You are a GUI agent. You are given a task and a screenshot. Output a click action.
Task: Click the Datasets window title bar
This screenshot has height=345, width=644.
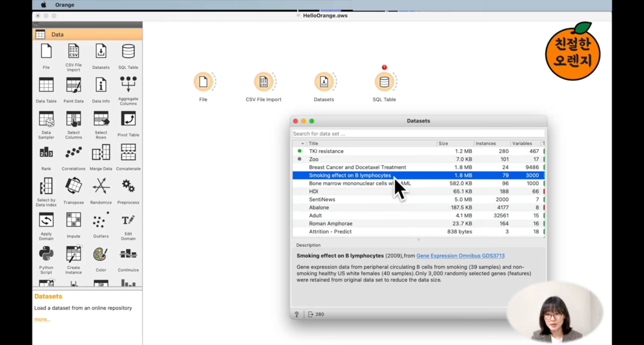click(418, 121)
